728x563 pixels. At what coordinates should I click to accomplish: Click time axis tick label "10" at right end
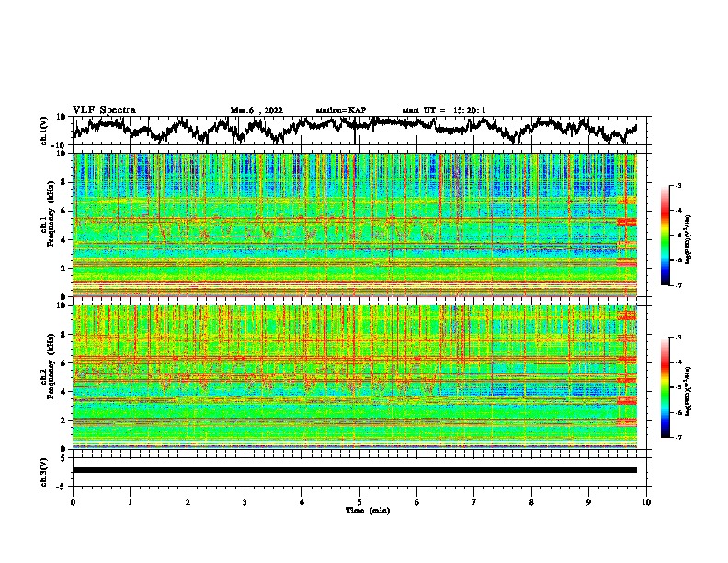646,502
